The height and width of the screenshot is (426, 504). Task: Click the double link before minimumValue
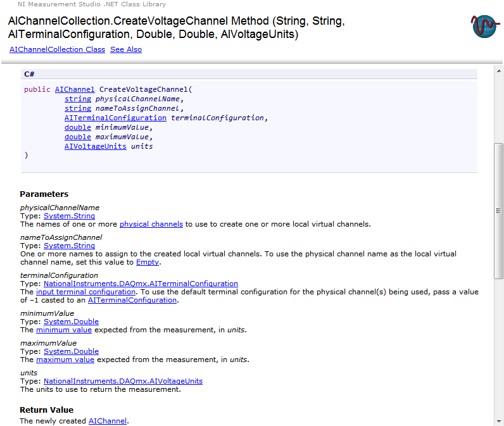(78, 127)
